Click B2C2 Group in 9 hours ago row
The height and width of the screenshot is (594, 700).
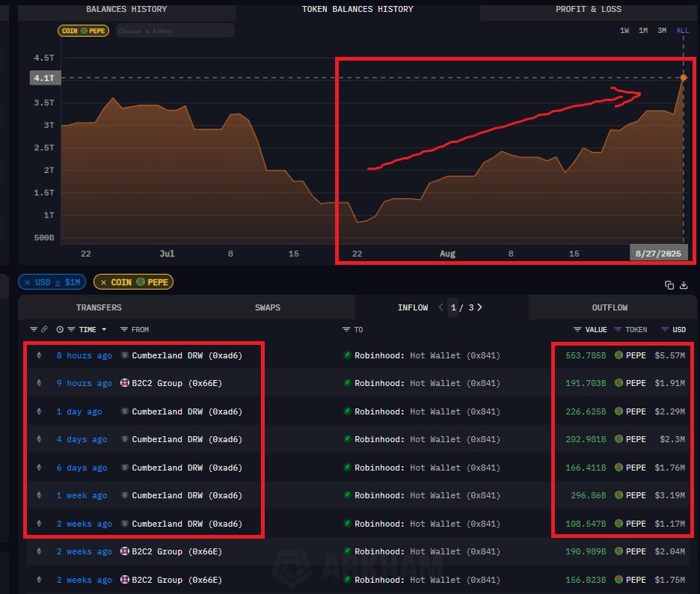pyautogui.click(x=176, y=383)
